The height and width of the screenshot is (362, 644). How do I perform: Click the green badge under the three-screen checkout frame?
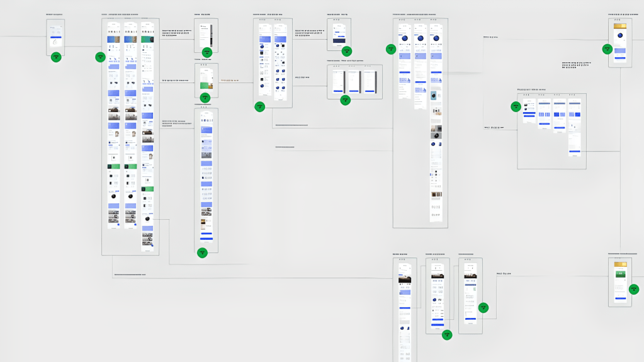point(345,99)
